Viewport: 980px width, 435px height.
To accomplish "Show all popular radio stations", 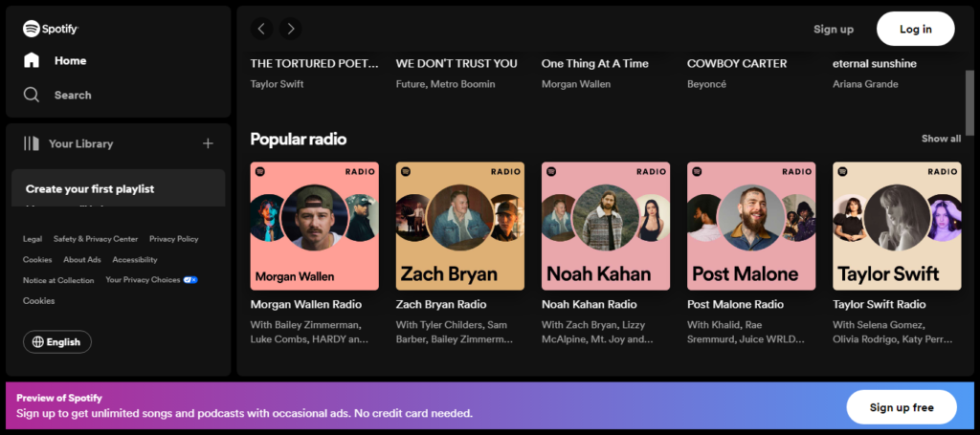I will click(941, 139).
